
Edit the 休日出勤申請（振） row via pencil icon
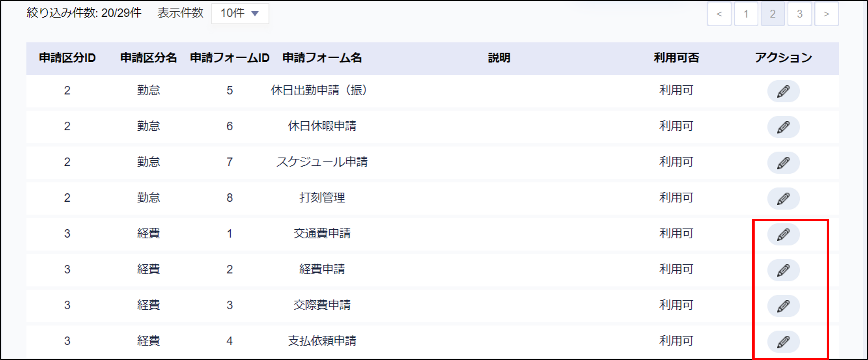click(x=783, y=91)
